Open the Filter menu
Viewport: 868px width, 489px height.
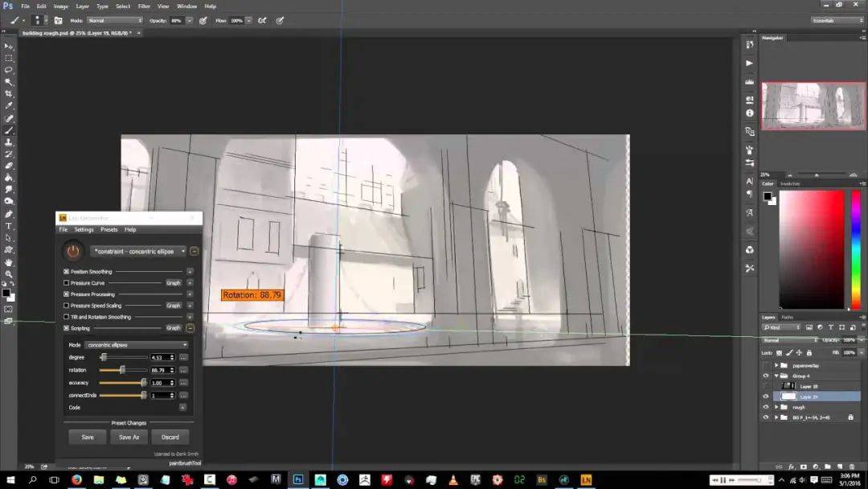(x=144, y=6)
